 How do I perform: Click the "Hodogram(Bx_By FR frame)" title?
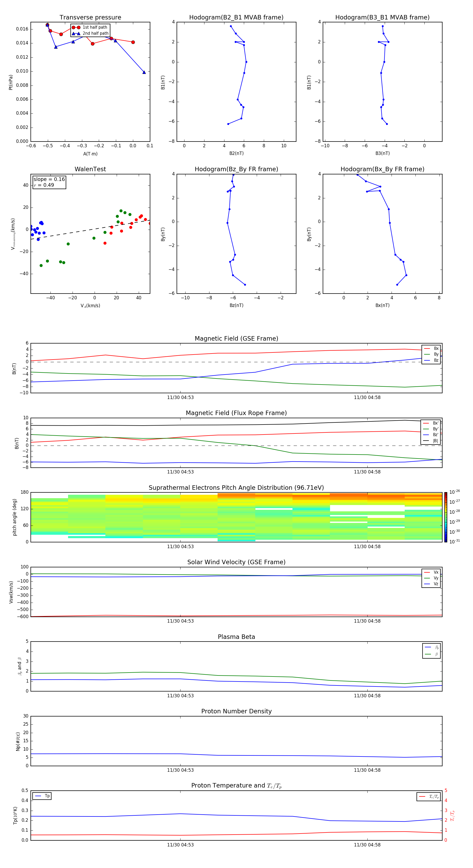point(382,169)
